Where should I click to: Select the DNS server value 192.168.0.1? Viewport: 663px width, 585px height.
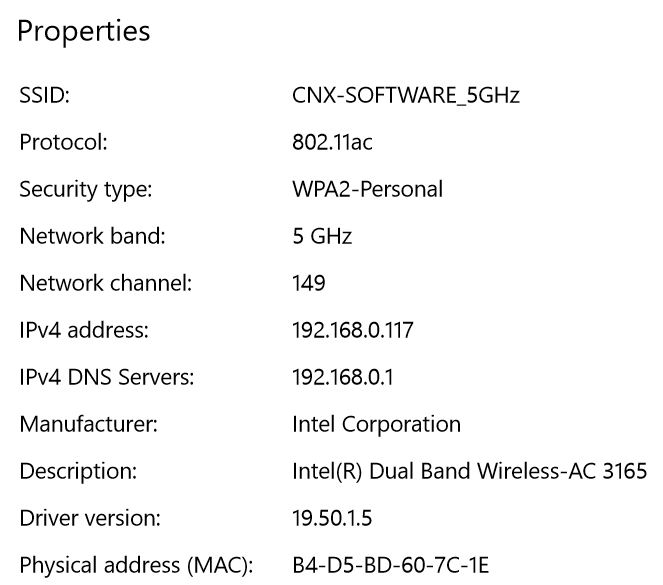coord(342,377)
